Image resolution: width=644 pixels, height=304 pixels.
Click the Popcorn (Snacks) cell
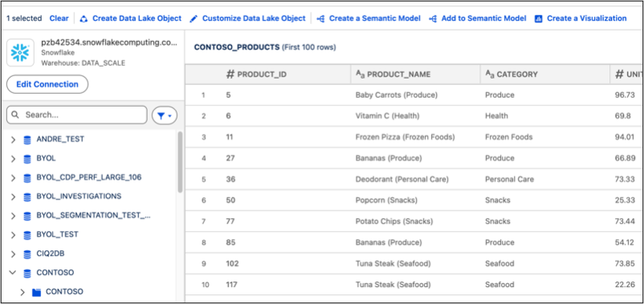click(386, 201)
